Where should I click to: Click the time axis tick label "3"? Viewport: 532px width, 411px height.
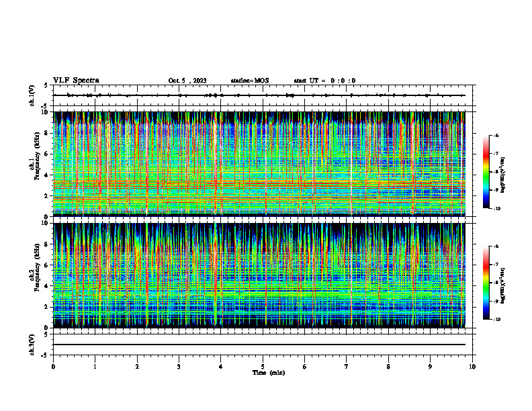click(x=179, y=367)
